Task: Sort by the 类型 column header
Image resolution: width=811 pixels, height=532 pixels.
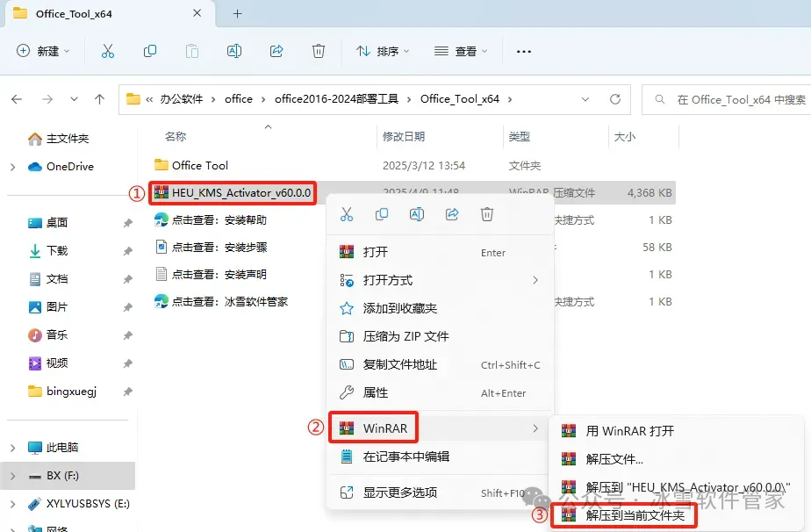Action: click(520, 137)
